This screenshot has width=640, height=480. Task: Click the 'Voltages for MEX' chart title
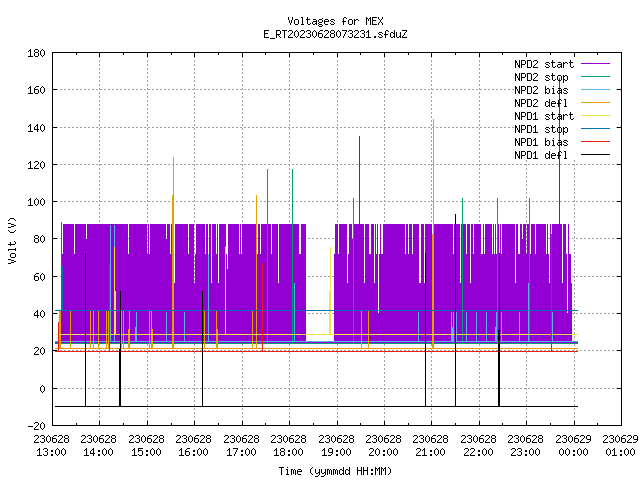[x=335, y=21]
